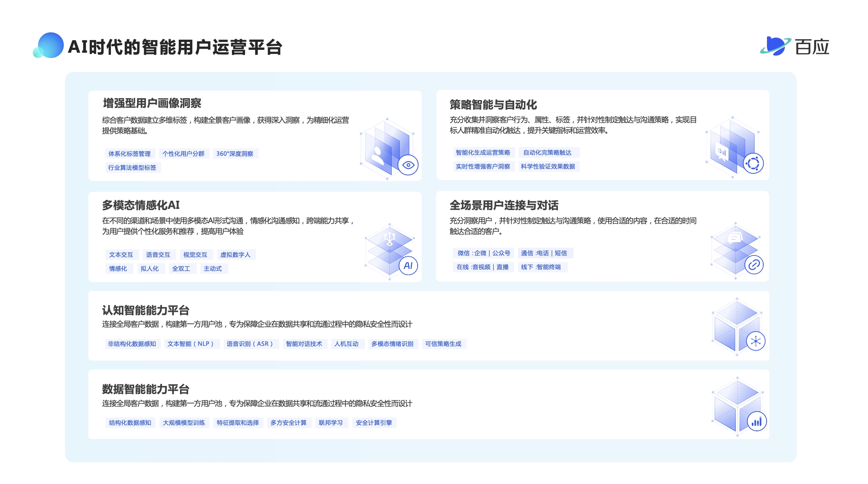
Task: Click the 个性化用户分群 tag
Action: [184, 154]
